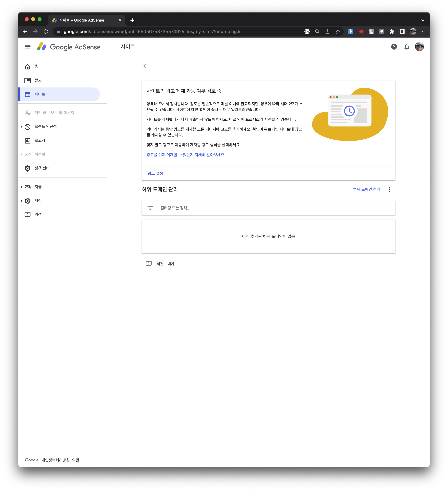Bookmark page with the star icon
The image size is (448, 491).
[x=338, y=32]
